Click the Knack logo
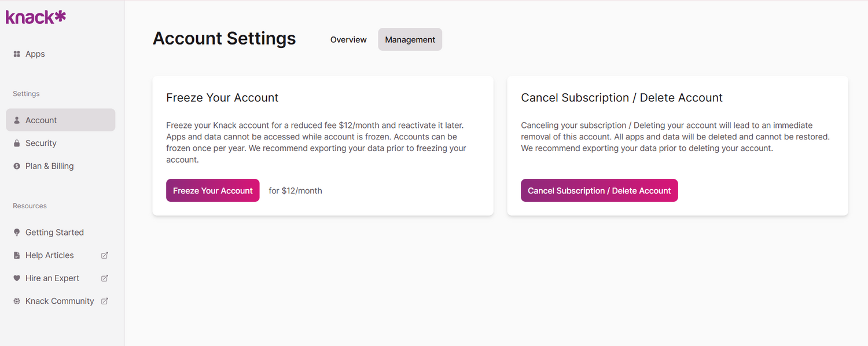The height and width of the screenshot is (346, 868). (x=36, y=17)
